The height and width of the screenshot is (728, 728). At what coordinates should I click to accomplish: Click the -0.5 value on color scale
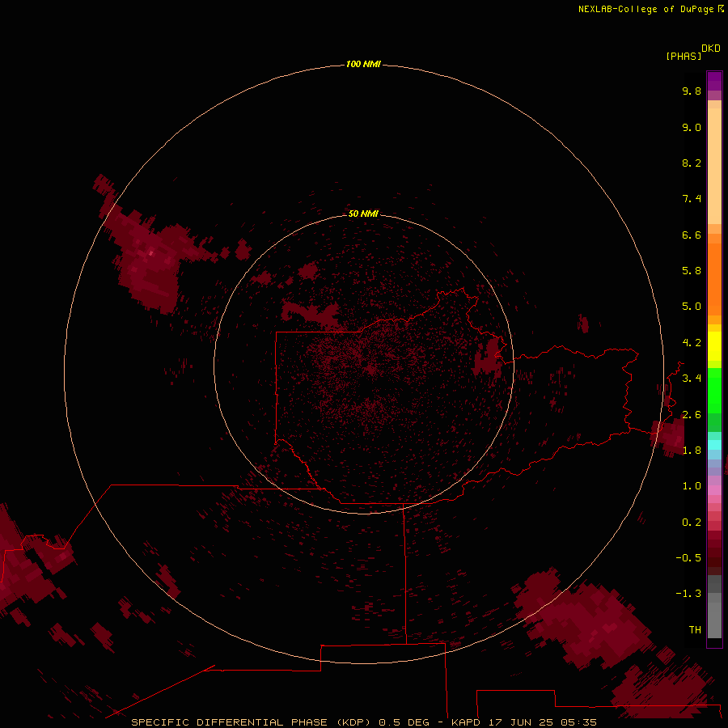point(688,557)
